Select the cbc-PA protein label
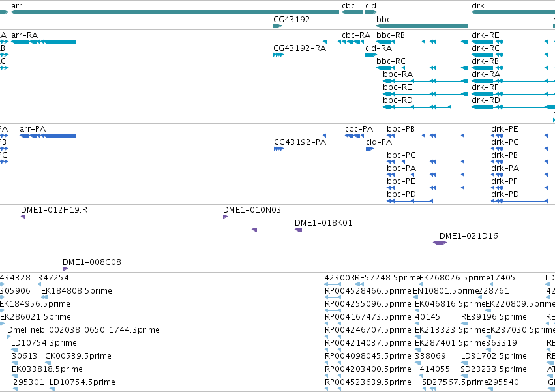Viewport: 555px width, 392px height. [x=359, y=129]
